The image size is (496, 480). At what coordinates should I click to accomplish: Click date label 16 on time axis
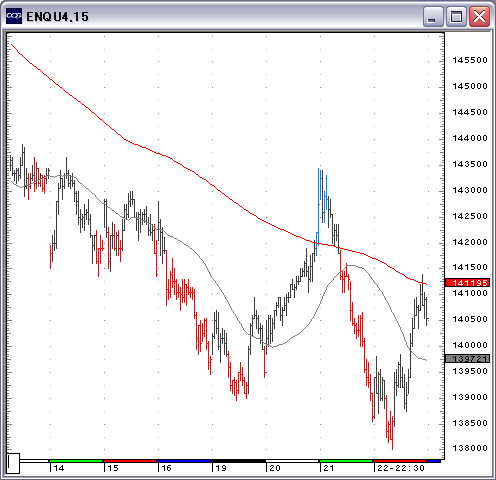tap(166, 468)
